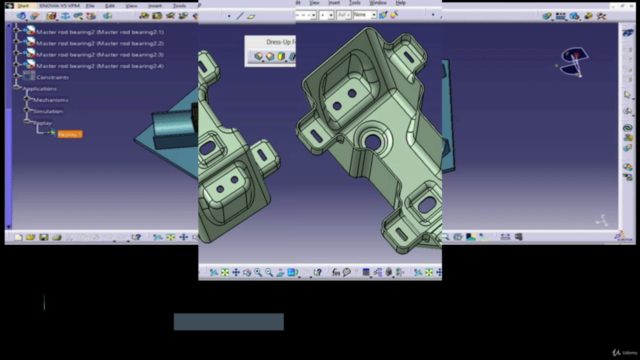Click the tree scrollbar up arrow

(x=9, y=26)
